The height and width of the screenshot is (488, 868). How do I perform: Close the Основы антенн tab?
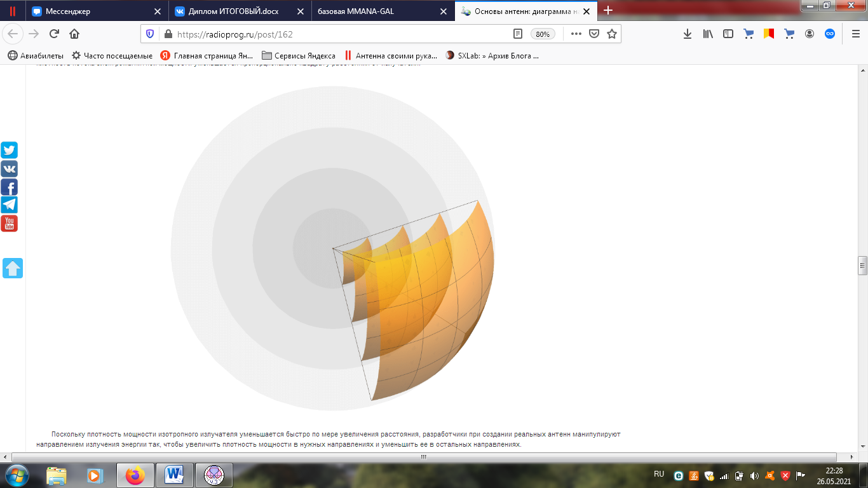pos(587,11)
